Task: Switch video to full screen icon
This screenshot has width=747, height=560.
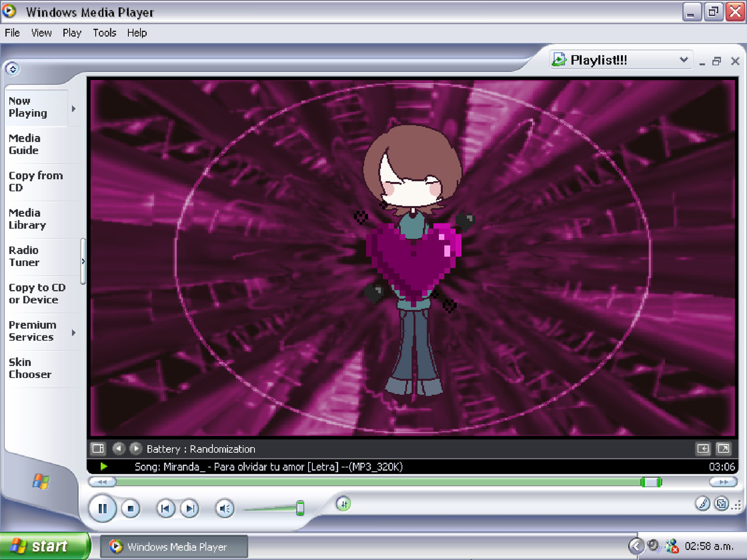Action: [724, 449]
